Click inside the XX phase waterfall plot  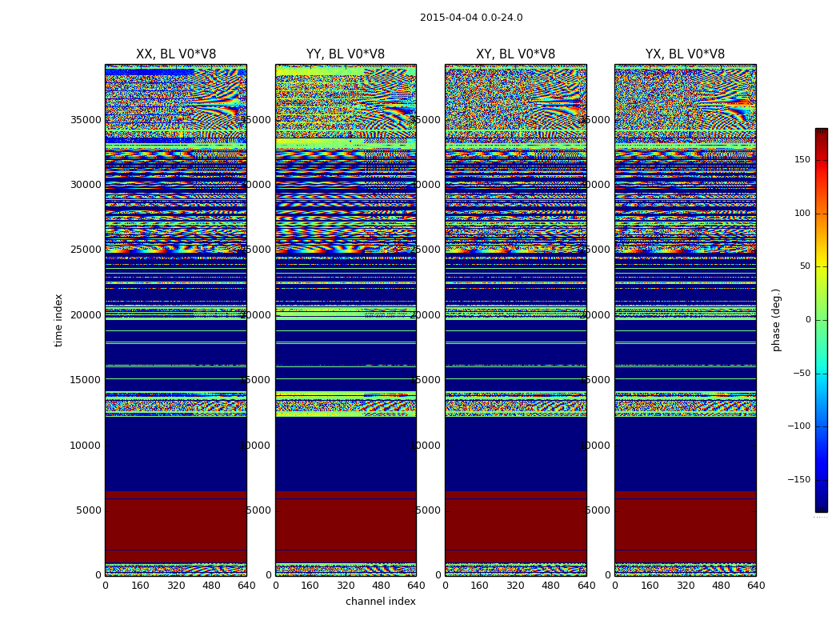pos(176,320)
